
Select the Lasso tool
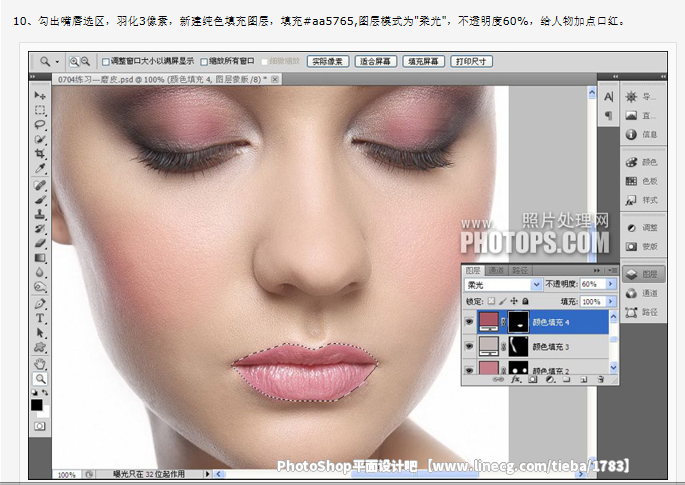[40, 125]
